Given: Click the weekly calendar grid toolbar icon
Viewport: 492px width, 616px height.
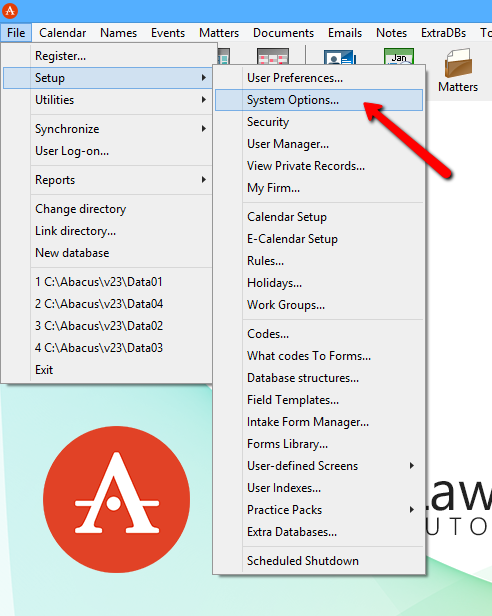Looking at the screenshot, I should click(273, 56).
